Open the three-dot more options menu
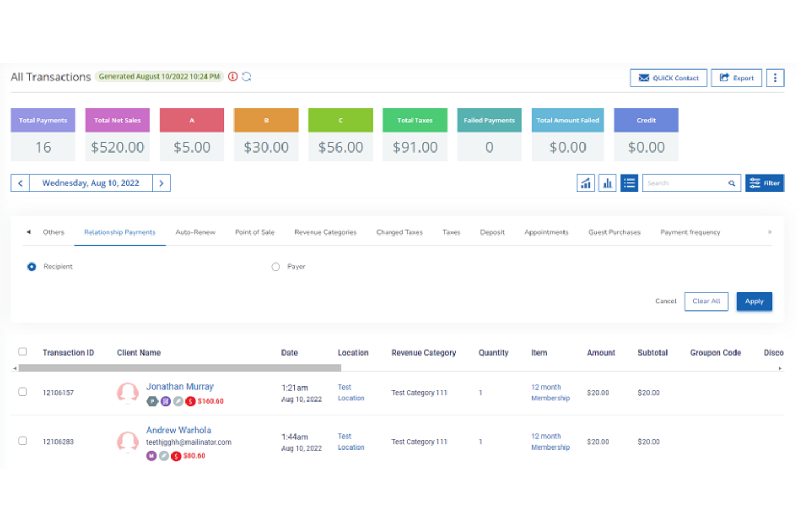Screen dimensions: 798x532 [775, 78]
